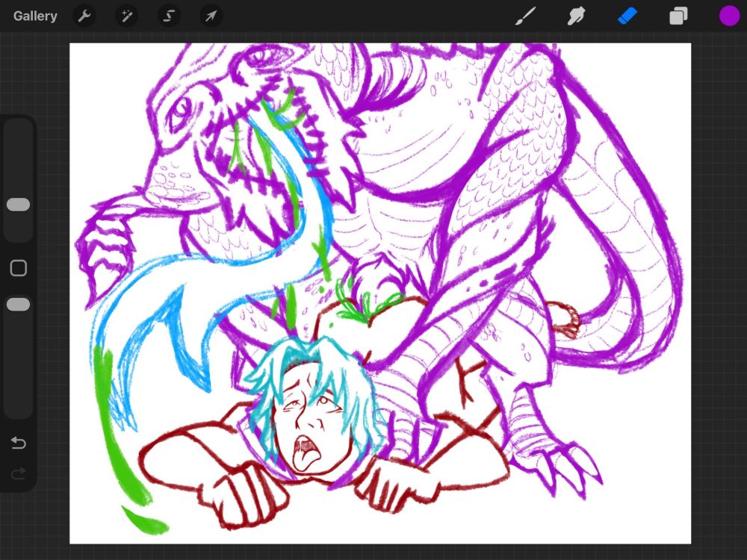Open the purple active color picker
Viewport: 747px width, 560px height.
729,16
